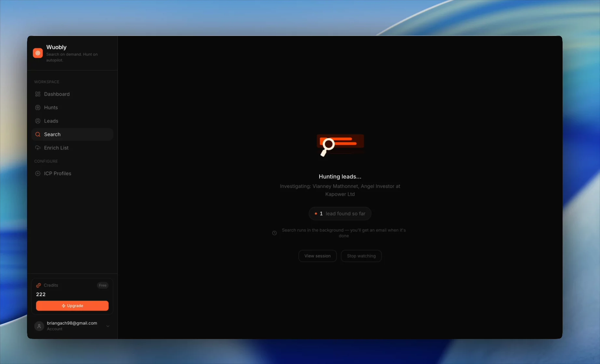This screenshot has width=600, height=364.
Task: Click the Search magnifier icon in sidebar
Action: 38,134
